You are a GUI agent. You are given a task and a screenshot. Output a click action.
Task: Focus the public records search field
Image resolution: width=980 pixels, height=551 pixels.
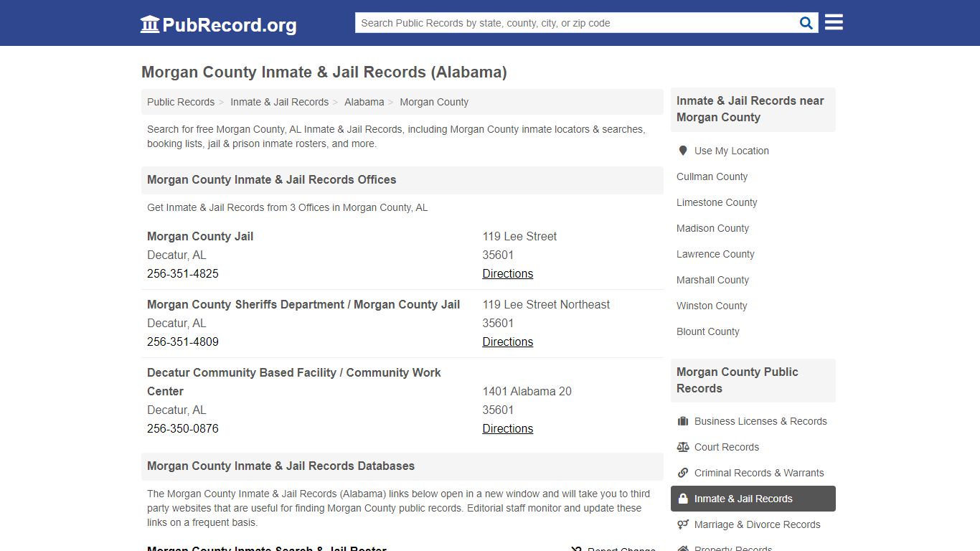pos(577,23)
